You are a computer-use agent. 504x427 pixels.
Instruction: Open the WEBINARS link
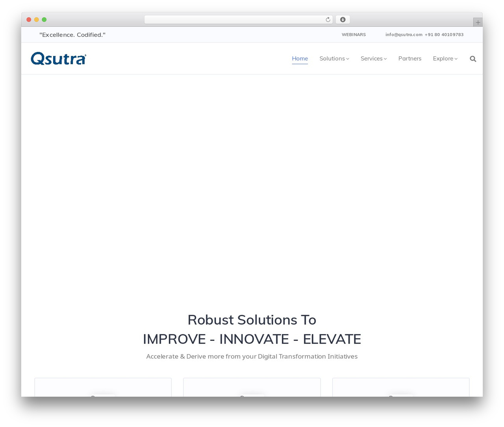tap(354, 35)
